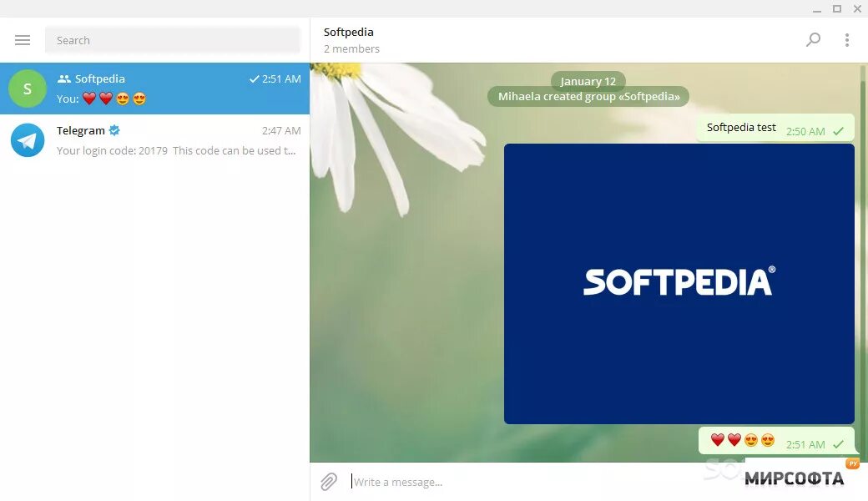Attach a file with paperclip icon
This screenshot has width=868, height=501.
point(329,482)
